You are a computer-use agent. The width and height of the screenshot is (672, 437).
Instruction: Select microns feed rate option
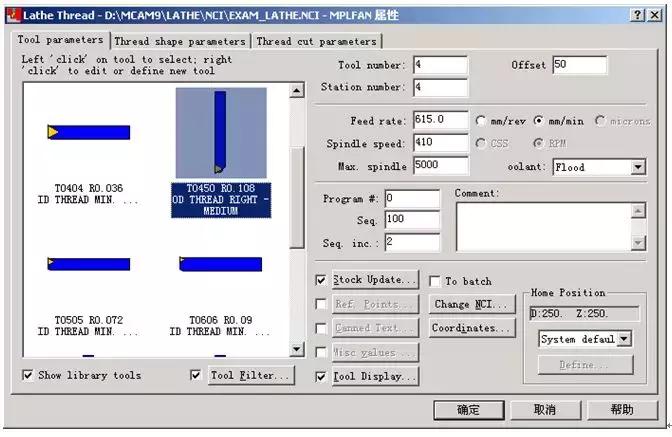pos(600,121)
